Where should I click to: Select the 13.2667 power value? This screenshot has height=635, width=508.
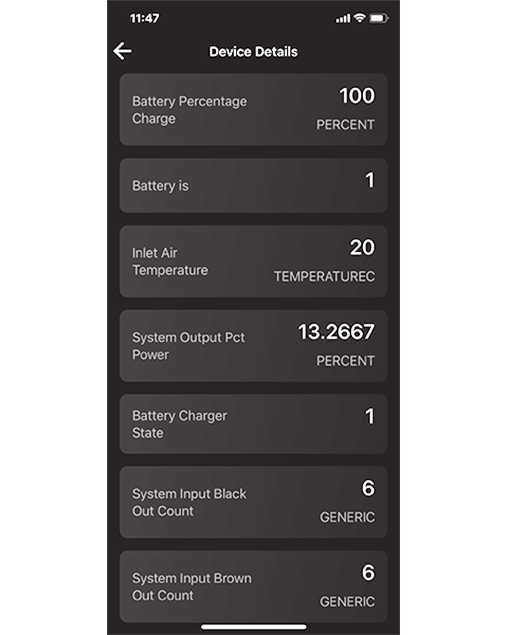[x=337, y=332]
